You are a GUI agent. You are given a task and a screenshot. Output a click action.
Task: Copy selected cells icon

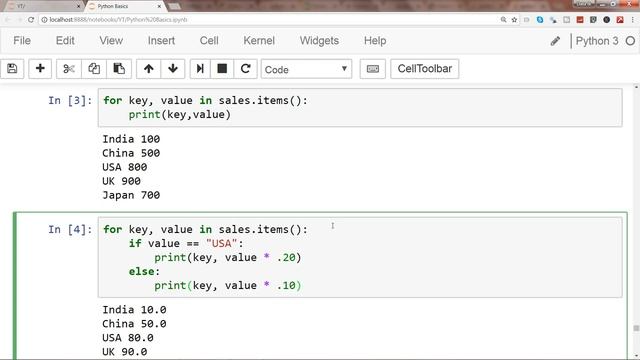pyautogui.click(x=94, y=69)
